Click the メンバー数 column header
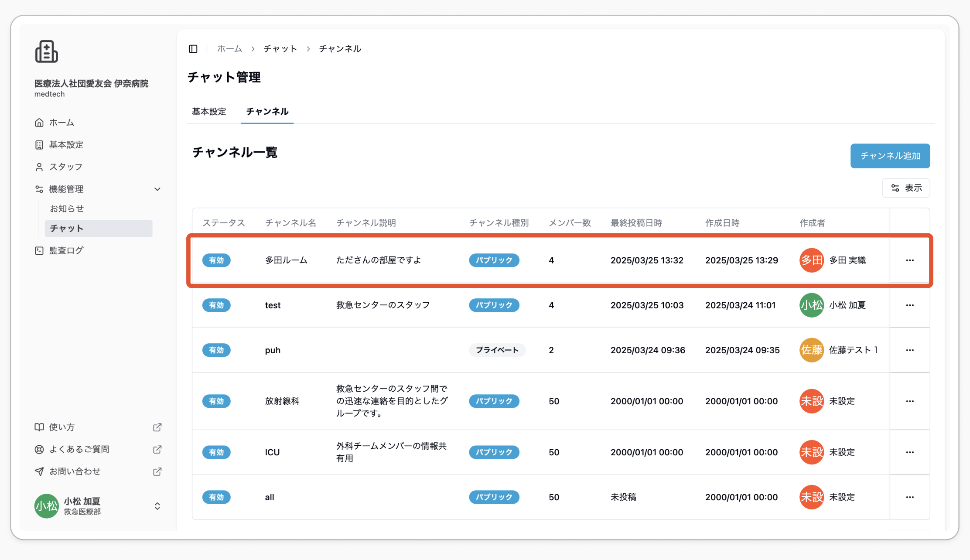This screenshot has height=560, width=970. tap(570, 223)
